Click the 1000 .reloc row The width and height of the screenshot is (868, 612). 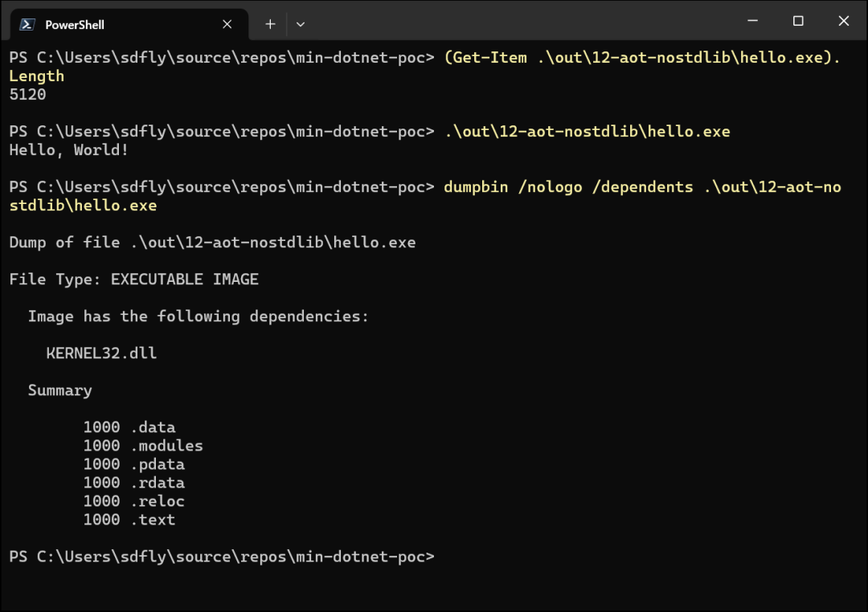coord(134,501)
